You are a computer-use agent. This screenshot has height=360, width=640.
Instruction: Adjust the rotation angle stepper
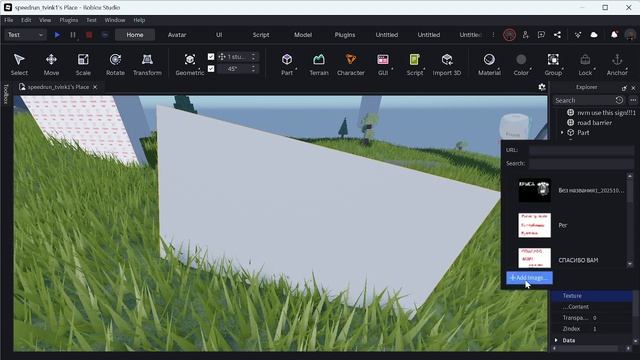[253, 69]
